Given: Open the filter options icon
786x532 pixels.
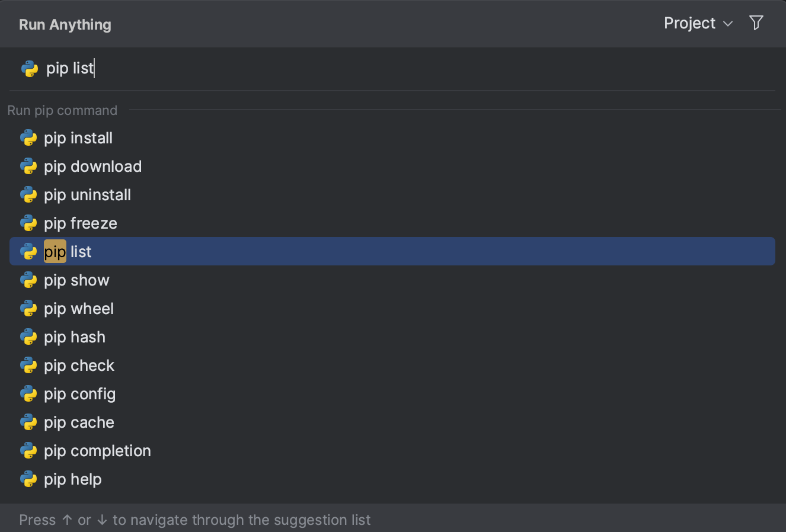Looking at the screenshot, I should pyautogui.click(x=756, y=23).
